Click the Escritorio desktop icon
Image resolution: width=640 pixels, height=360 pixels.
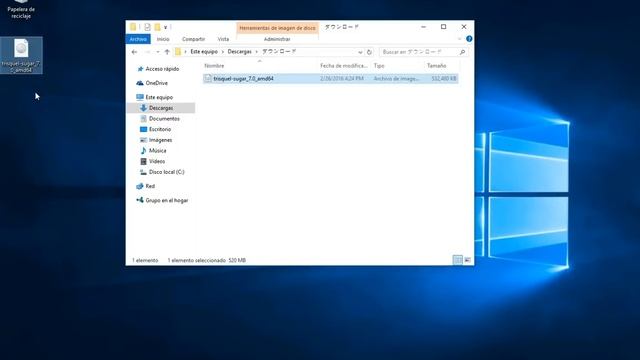click(143, 129)
